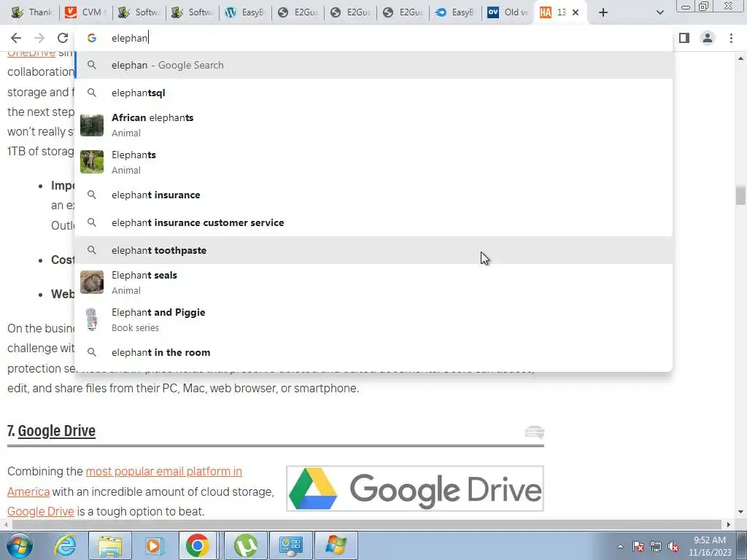Select the elephant insurance suggestion
Viewport: 747px width, 560px height.
click(x=373, y=195)
